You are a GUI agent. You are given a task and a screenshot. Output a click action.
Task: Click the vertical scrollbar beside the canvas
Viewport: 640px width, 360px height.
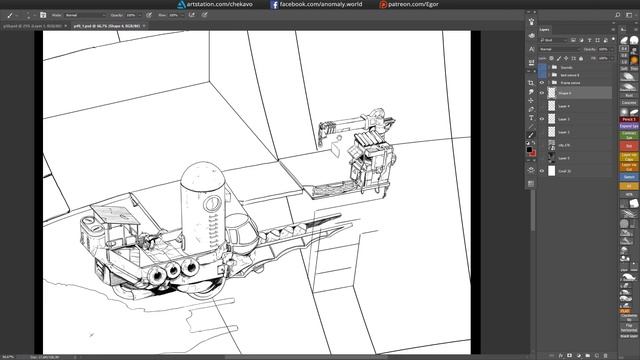click(x=533, y=210)
